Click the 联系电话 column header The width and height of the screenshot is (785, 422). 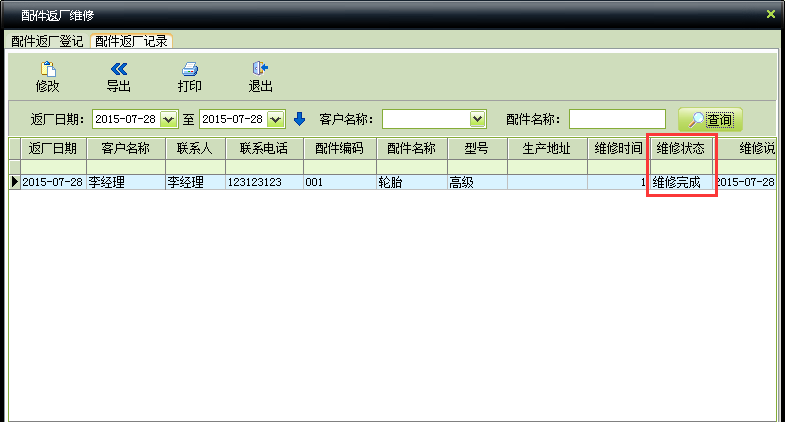264,149
